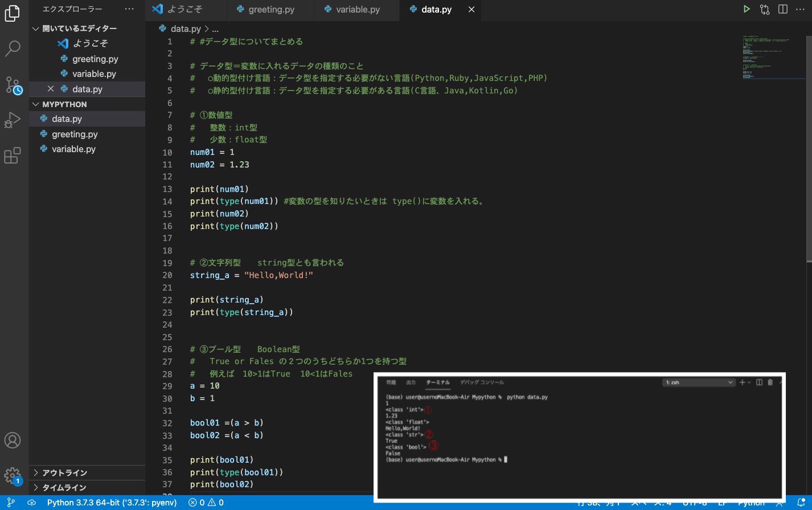812x510 pixels.
Task: Open new-terminal launch profile chevron
Action: 749,382
